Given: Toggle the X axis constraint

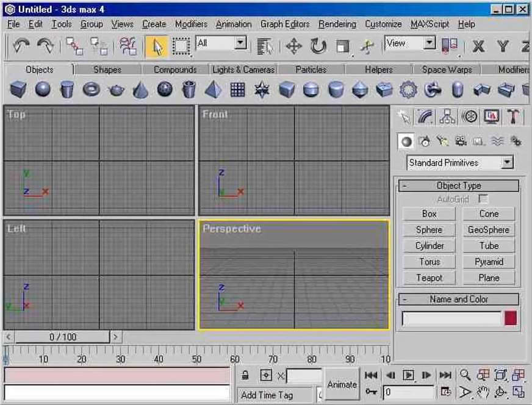Looking at the screenshot, I should (479, 46).
